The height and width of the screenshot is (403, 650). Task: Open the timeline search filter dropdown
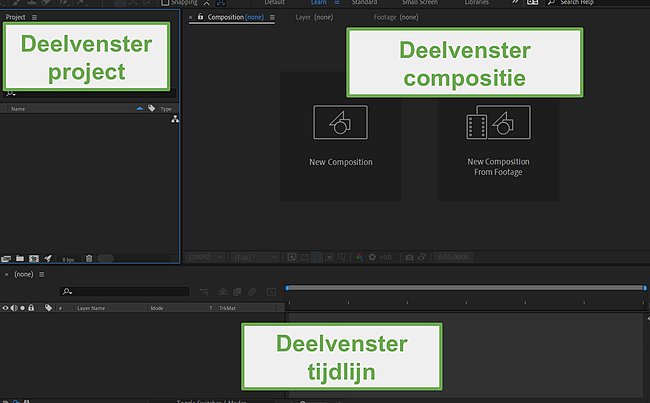coord(67,291)
